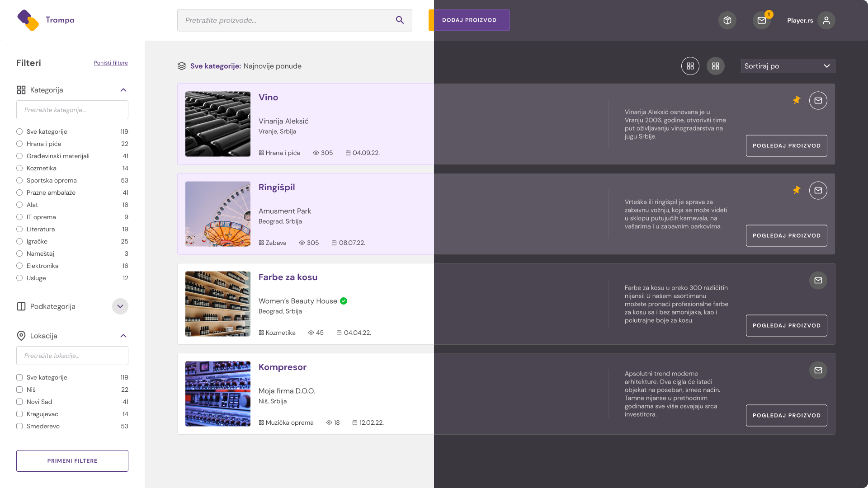Select the IT oprema radio button
868x488 pixels.
tap(19, 217)
